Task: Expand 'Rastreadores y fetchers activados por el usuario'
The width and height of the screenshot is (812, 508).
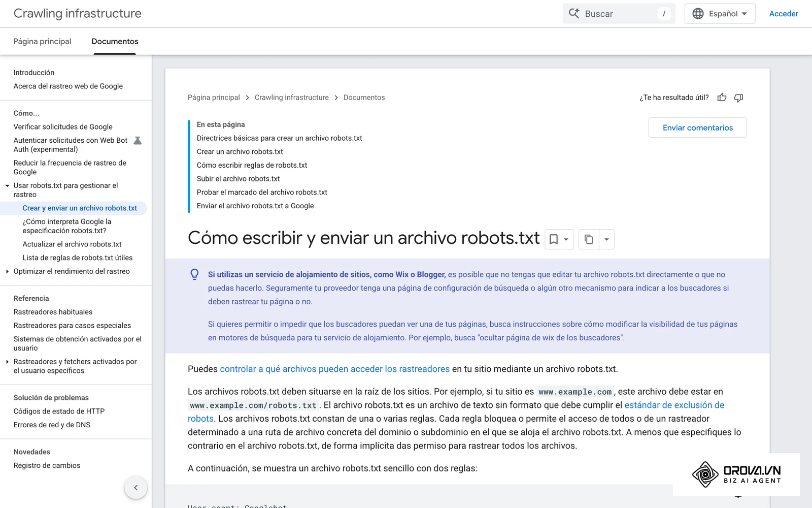Action: coord(7,362)
